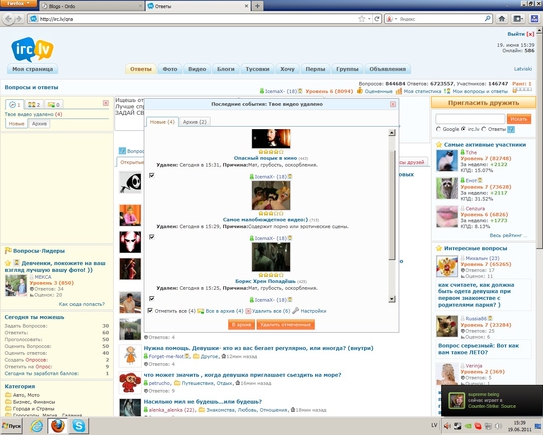Image resolution: width=543 pixels, height=435 pixels.
Task: Open the photo events tab with count 0
Action: coord(54,104)
